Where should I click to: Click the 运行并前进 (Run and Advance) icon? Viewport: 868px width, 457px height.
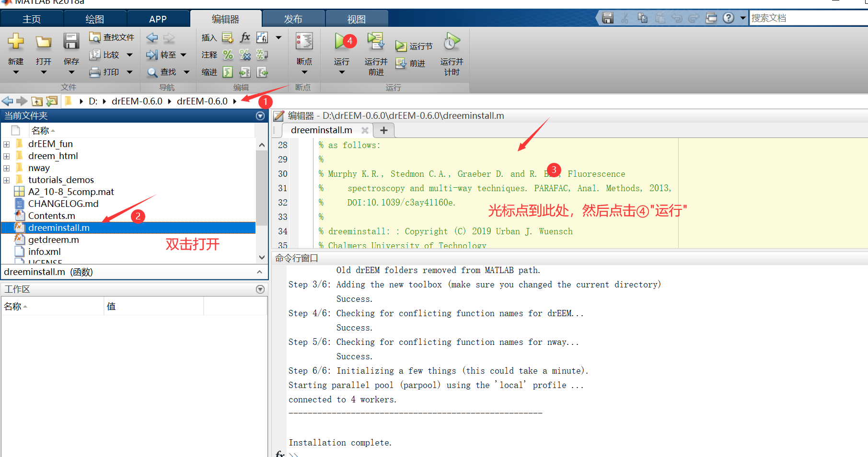pos(376,42)
